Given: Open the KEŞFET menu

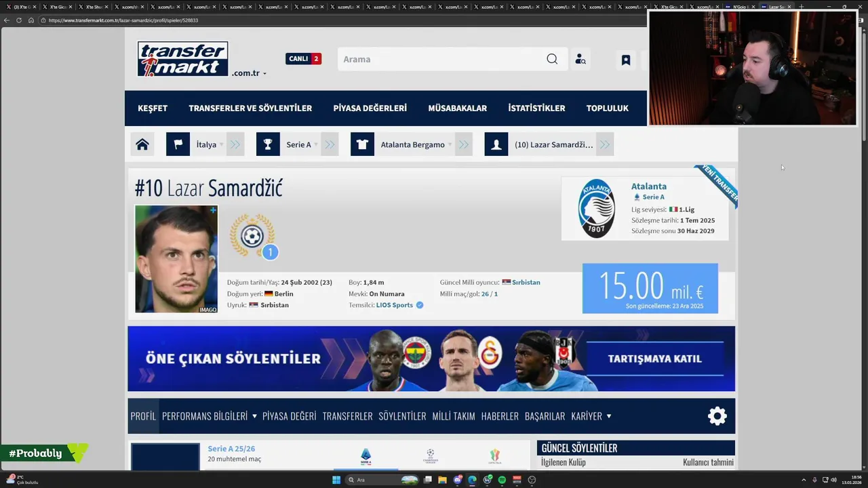Looking at the screenshot, I should (x=153, y=108).
